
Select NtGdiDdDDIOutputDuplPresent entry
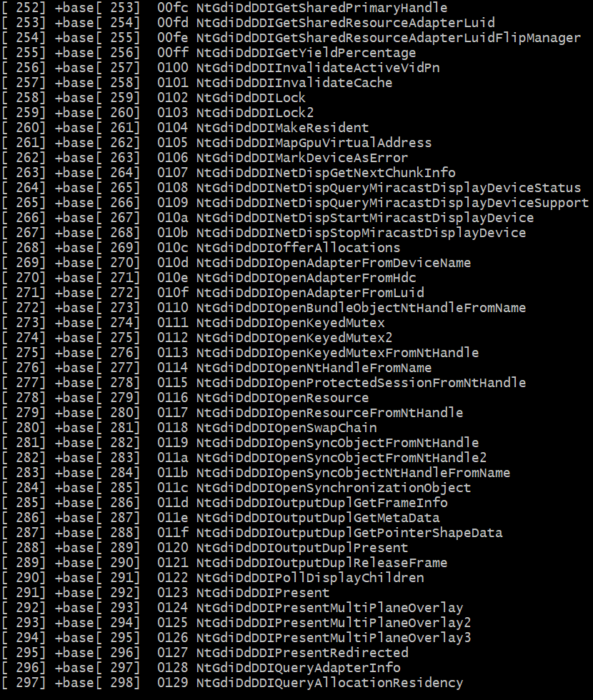[302, 548]
